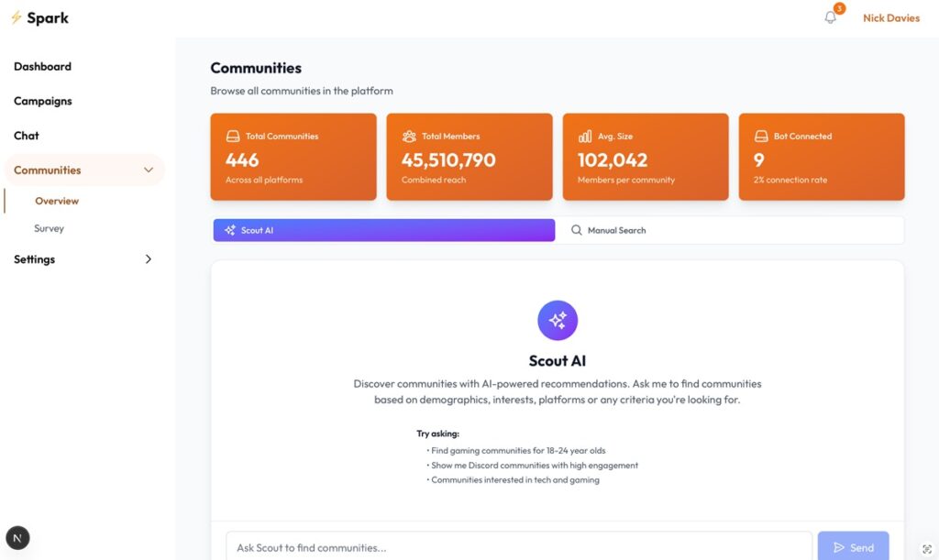Open the Chat page
Image resolution: width=939 pixels, height=560 pixels.
[27, 136]
